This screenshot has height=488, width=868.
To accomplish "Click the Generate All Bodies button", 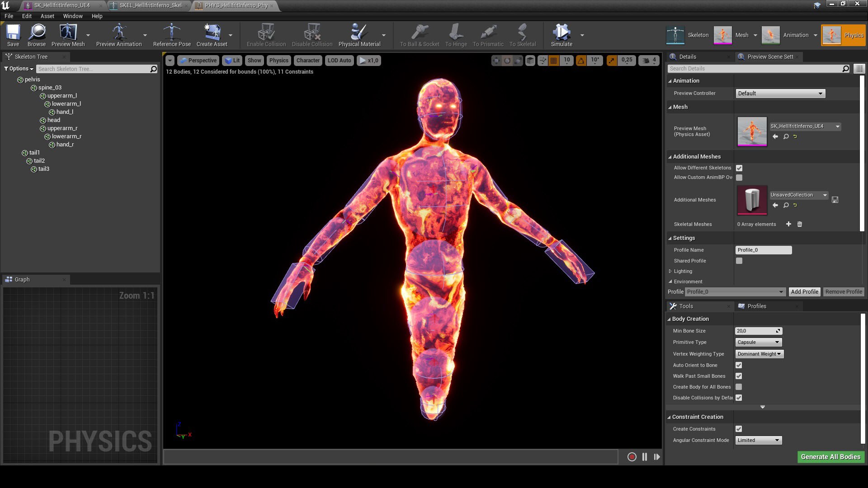I will click(830, 457).
